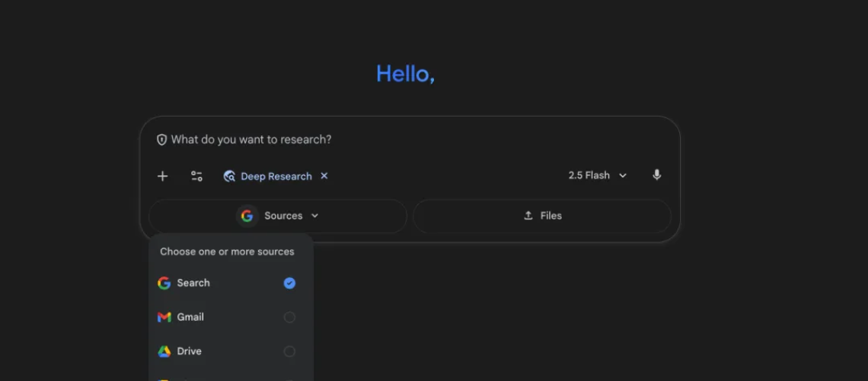Click the Google G logo beside Search

(x=164, y=283)
